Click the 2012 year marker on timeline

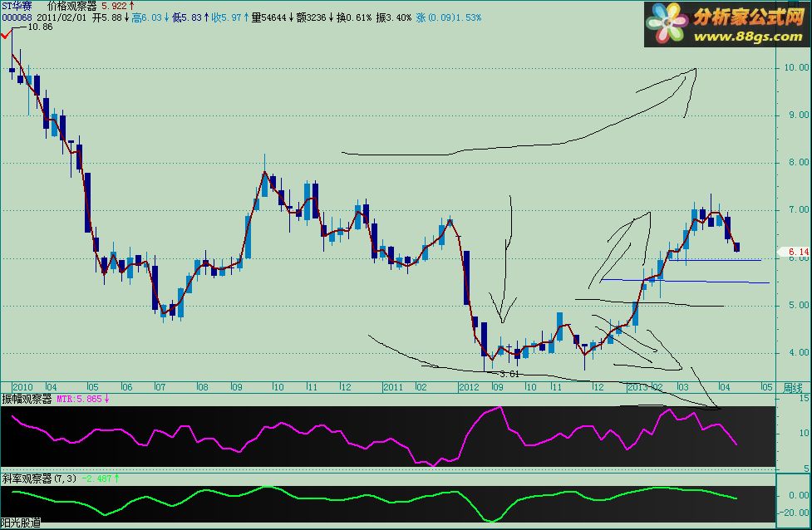(x=470, y=387)
